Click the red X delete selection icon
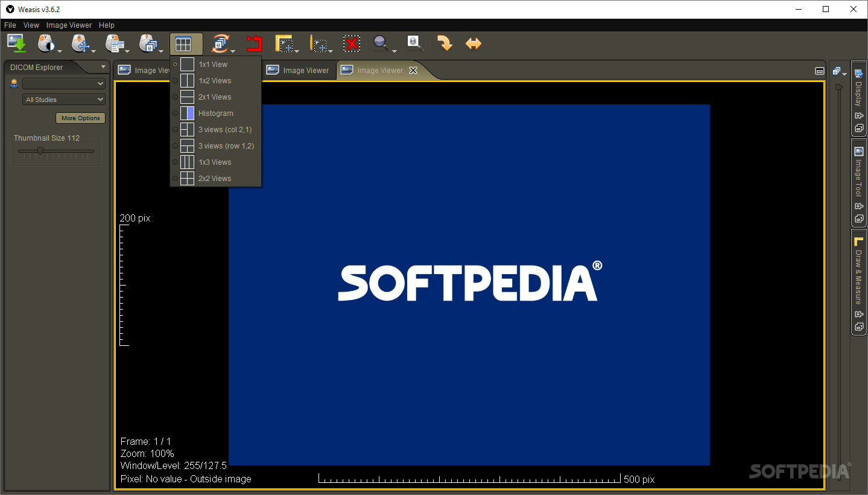868x495 pixels. point(352,43)
